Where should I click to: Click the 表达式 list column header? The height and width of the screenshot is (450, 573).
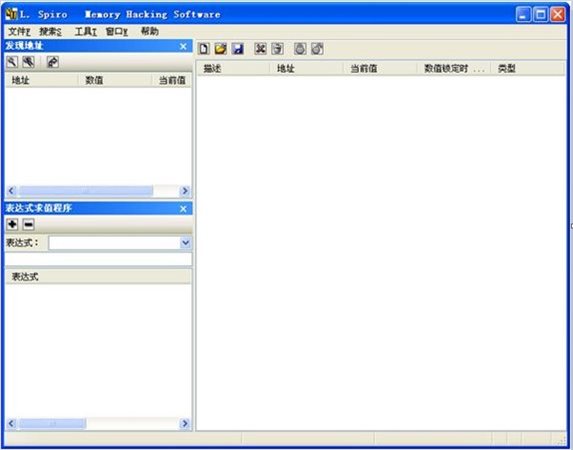(x=98, y=276)
